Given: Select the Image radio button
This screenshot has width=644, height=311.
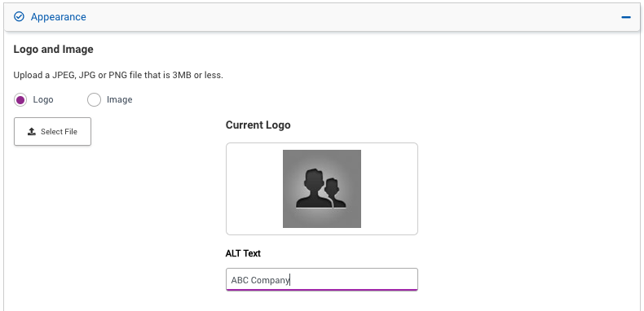Looking at the screenshot, I should 94,99.
